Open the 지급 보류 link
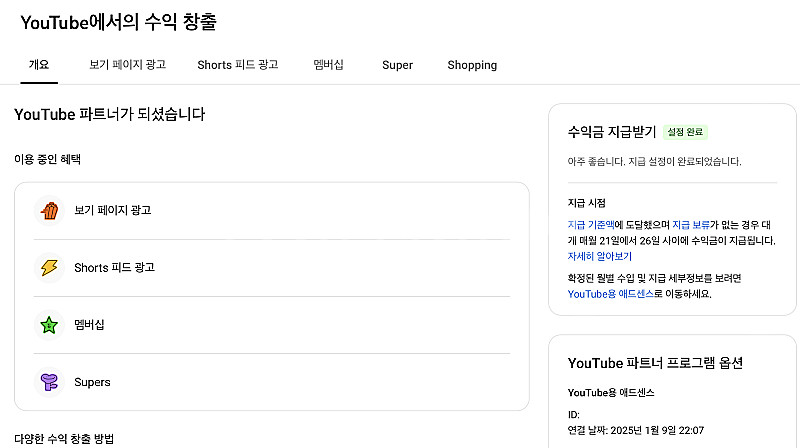800x448 pixels. pyautogui.click(x=691, y=225)
